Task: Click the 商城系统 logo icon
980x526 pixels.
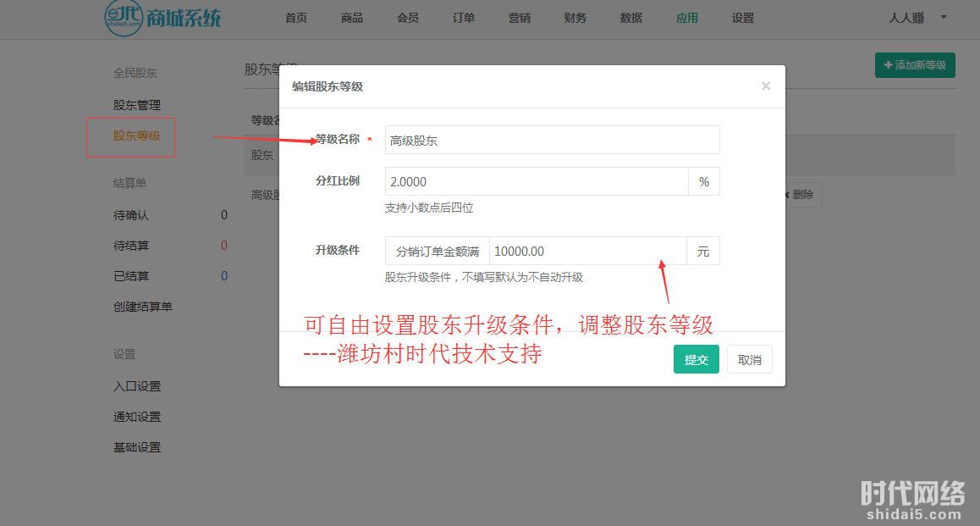Action: [x=123, y=15]
